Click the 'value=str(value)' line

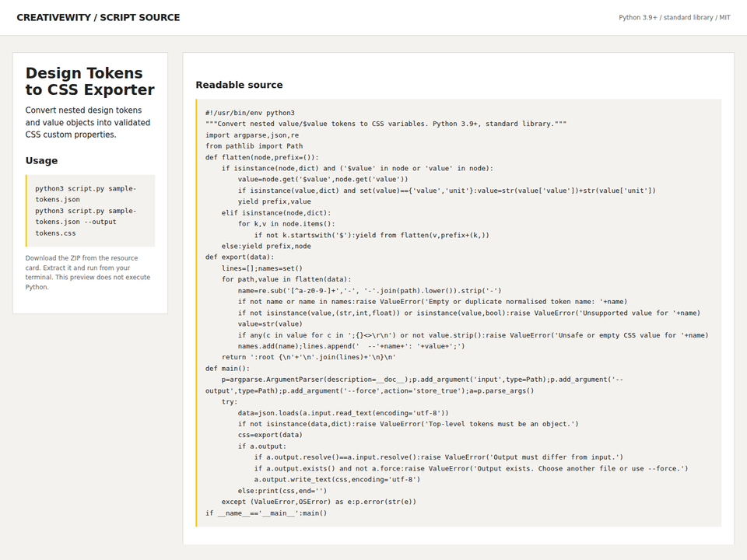[270, 324]
